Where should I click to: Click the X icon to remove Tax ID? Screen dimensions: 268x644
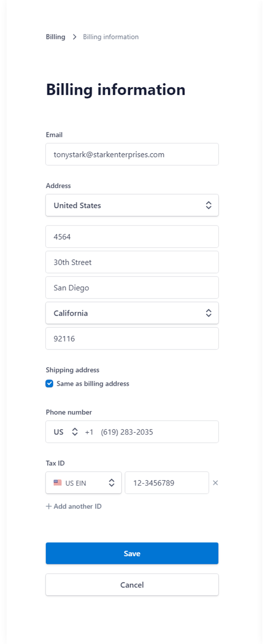click(215, 483)
